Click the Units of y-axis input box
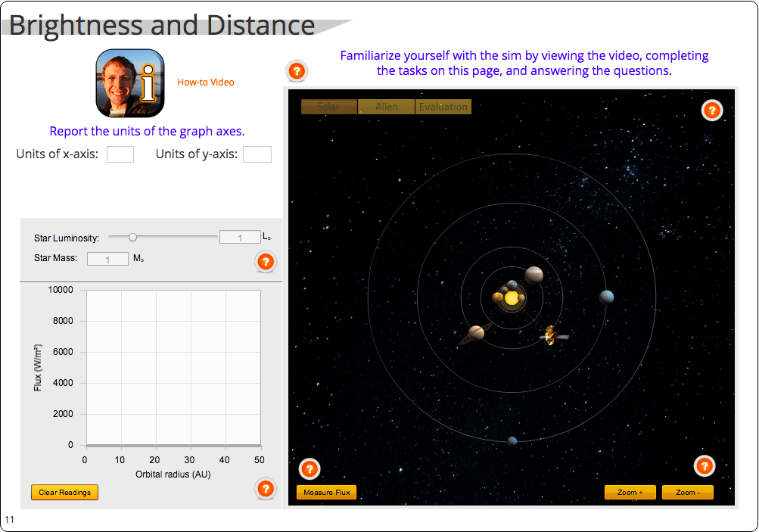Screen dimensions: 759x532 (x=257, y=154)
